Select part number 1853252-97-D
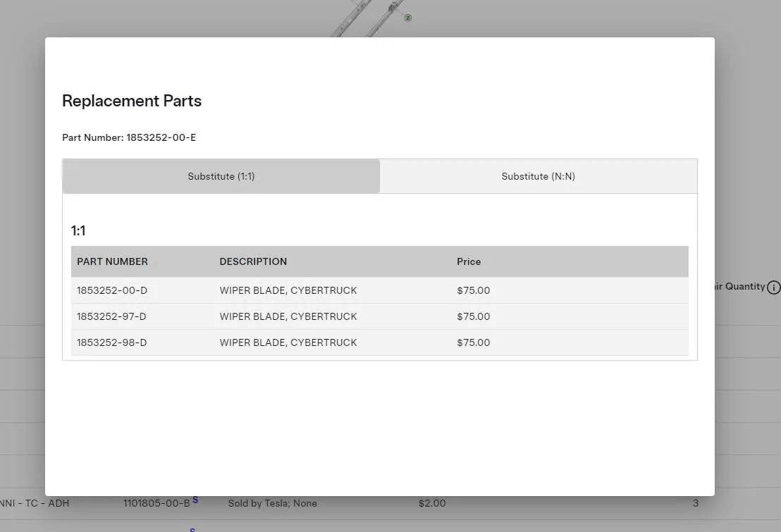Screen dimensions: 781x532 point(111,316)
